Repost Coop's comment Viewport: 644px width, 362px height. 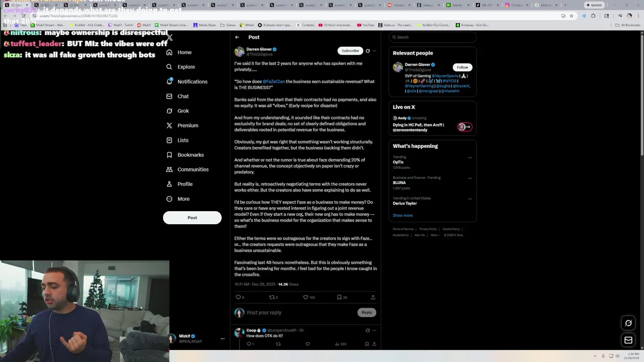[x=278, y=344]
